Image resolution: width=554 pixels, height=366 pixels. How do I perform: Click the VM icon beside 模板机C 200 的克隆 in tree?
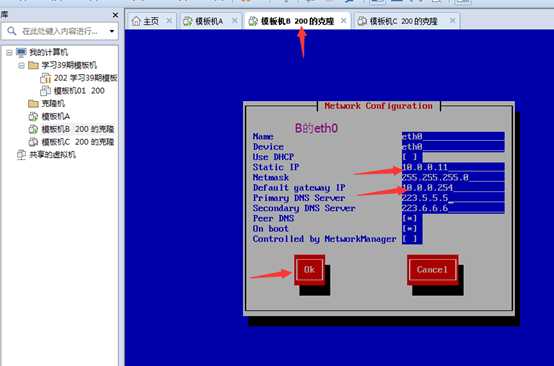coord(33,142)
